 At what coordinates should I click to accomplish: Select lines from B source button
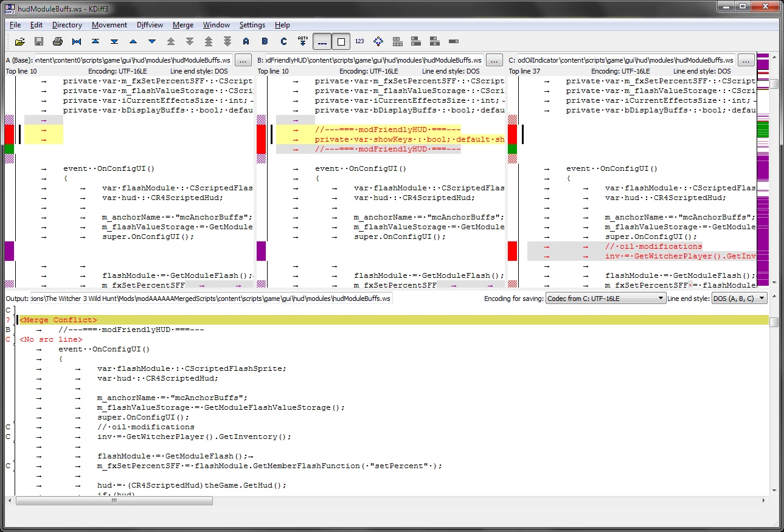[265, 42]
